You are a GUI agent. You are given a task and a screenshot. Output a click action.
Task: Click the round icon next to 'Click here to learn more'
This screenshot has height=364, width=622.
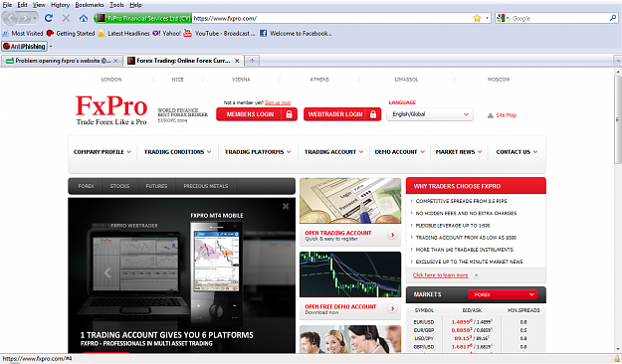pos(476,275)
